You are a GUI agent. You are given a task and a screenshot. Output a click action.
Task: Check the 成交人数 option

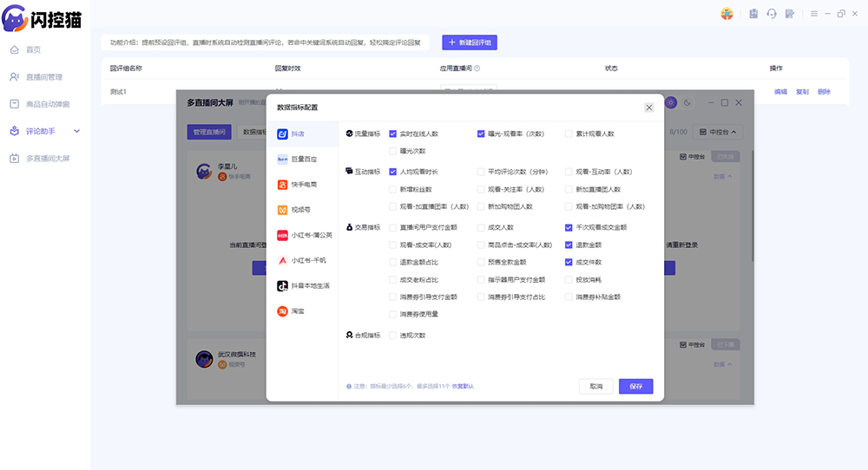click(x=481, y=227)
